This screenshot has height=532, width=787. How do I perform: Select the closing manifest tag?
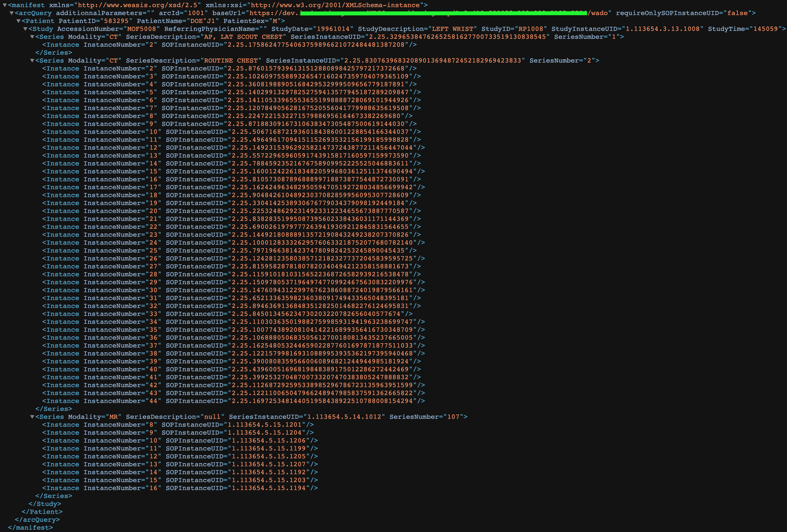[30, 527]
